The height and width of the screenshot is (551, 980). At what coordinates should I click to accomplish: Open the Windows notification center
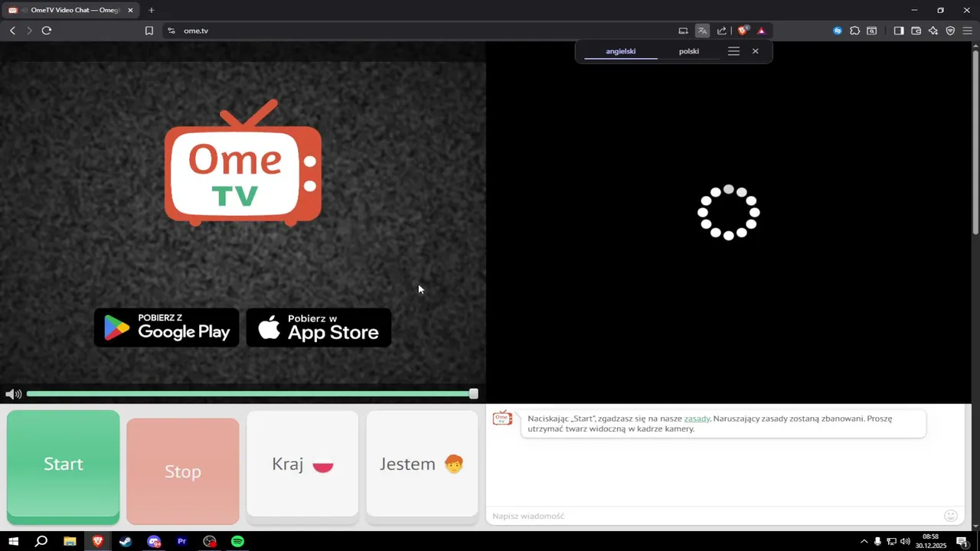pos(962,541)
